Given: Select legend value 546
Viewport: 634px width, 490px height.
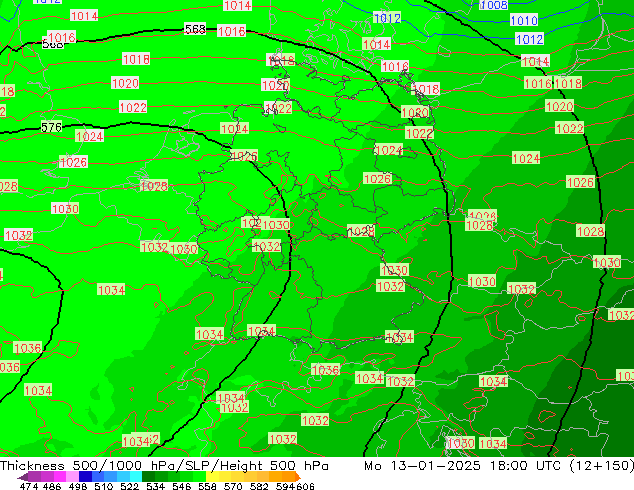Looking at the screenshot, I should 182,486.
